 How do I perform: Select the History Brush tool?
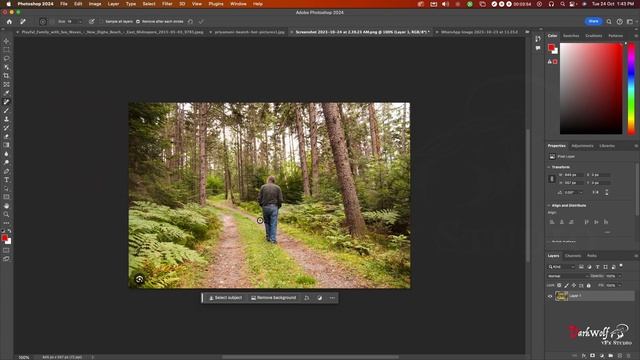click(6, 128)
